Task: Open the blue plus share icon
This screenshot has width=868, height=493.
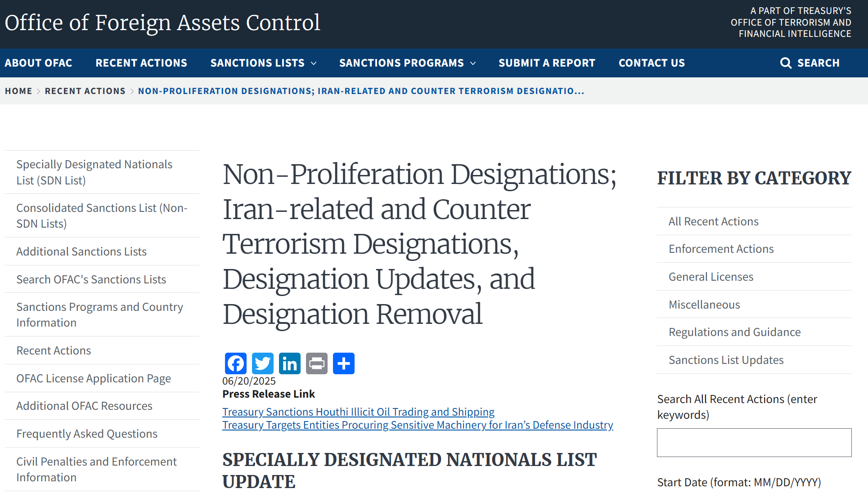Action: (343, 363)
